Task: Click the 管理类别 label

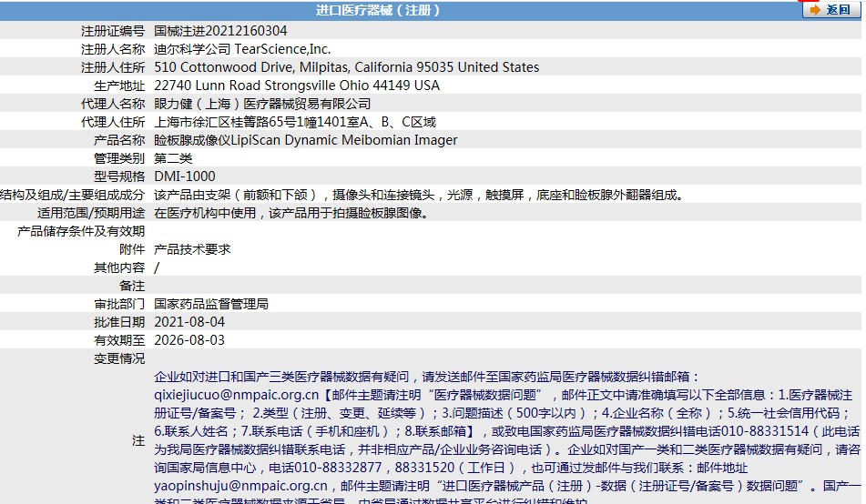Action: click(x=119, y=158)
